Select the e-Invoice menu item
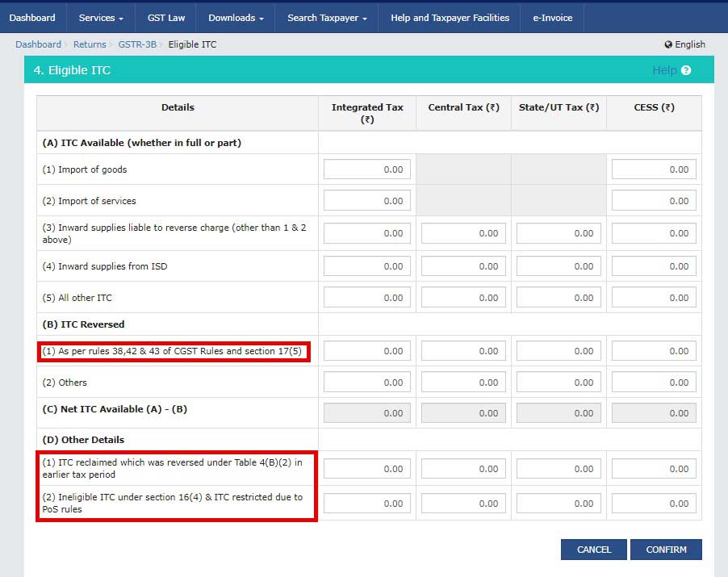Screen dimensions: 728x577 pos(552,18)
